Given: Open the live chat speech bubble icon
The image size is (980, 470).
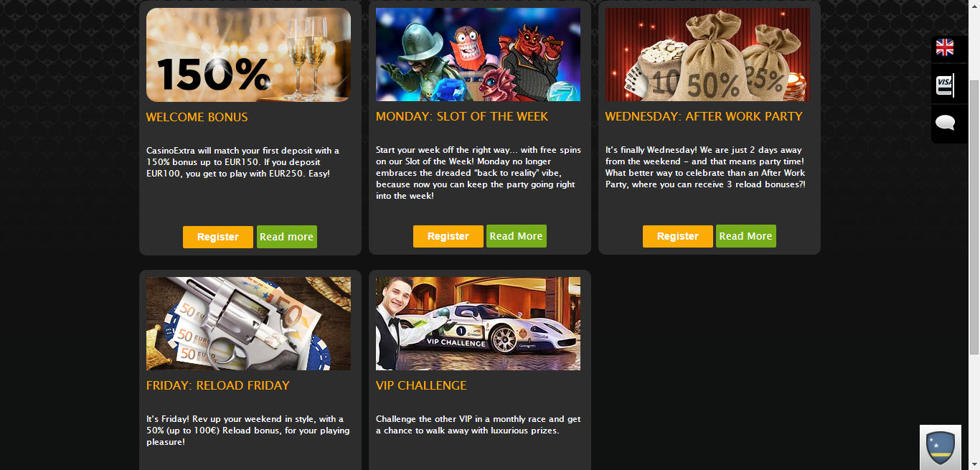Looking at the screenshot, I should [945, 123].
